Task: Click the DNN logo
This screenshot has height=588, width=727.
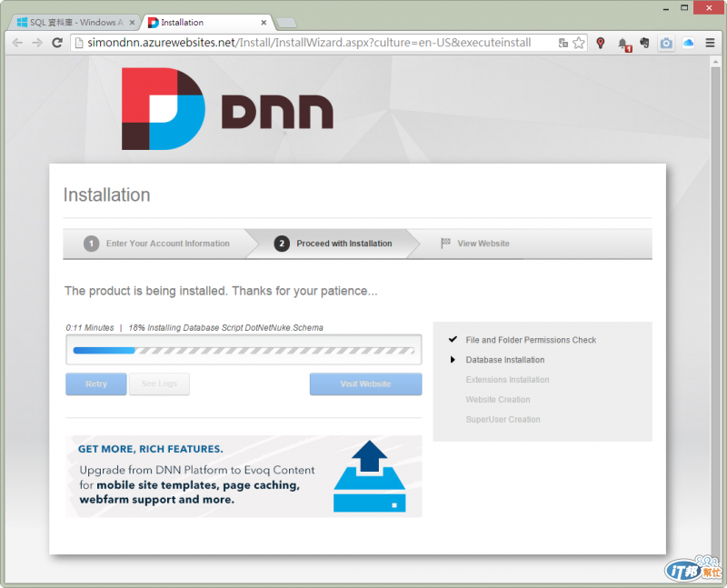Action: (227, 109)
